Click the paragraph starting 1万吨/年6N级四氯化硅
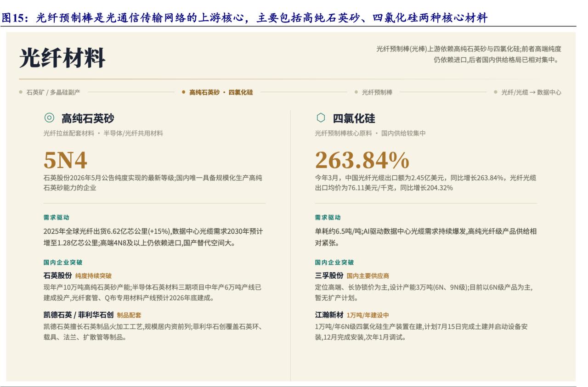This screenshot has height=387, width=588. tap(421, 332)
